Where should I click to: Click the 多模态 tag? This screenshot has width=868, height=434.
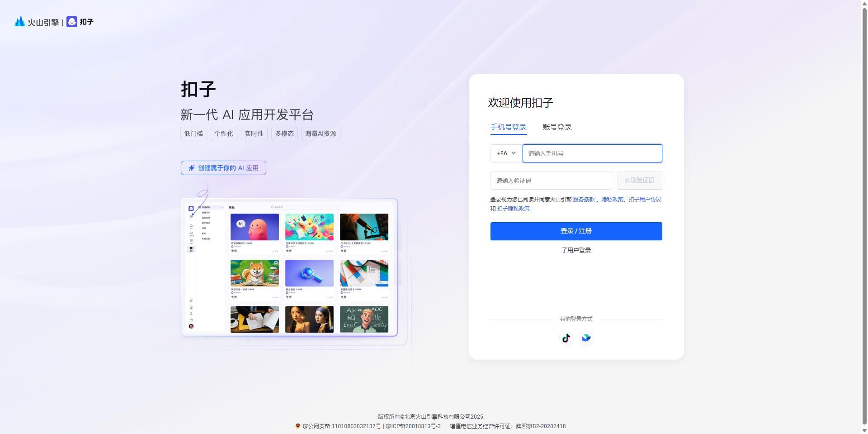point(284,134)
